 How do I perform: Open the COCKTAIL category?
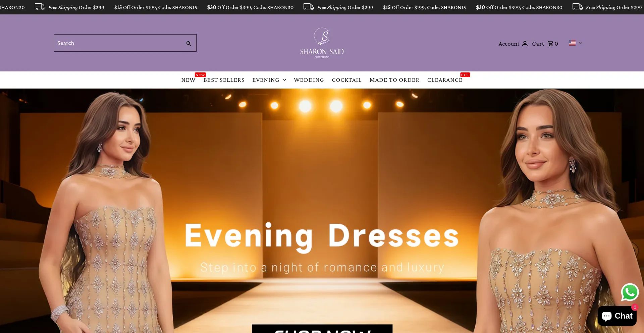coord(346,80)
